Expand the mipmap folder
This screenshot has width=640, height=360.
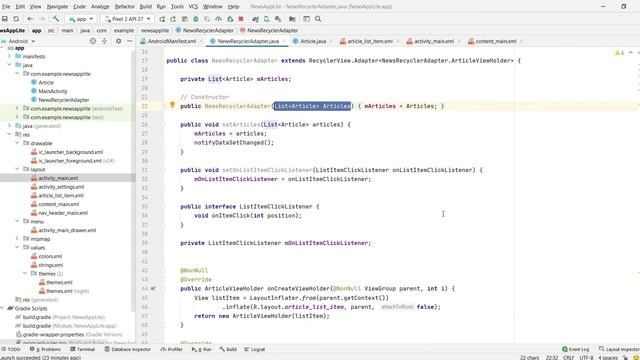[17, 238]
